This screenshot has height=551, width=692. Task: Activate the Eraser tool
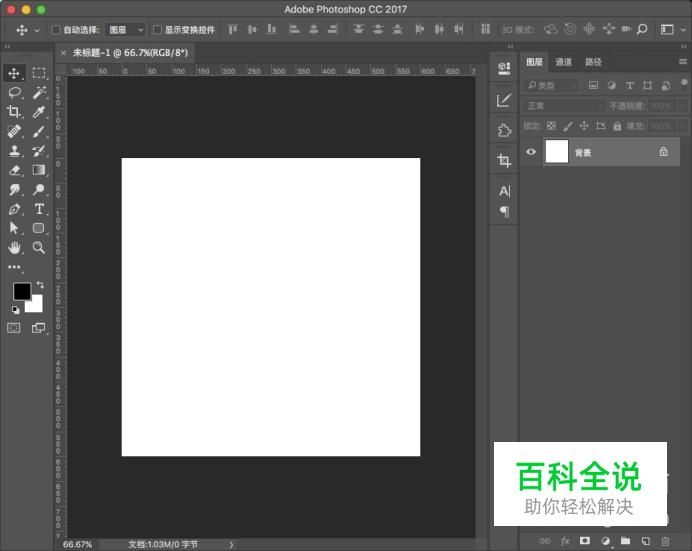pyautogui.click(x=15, y=170)
